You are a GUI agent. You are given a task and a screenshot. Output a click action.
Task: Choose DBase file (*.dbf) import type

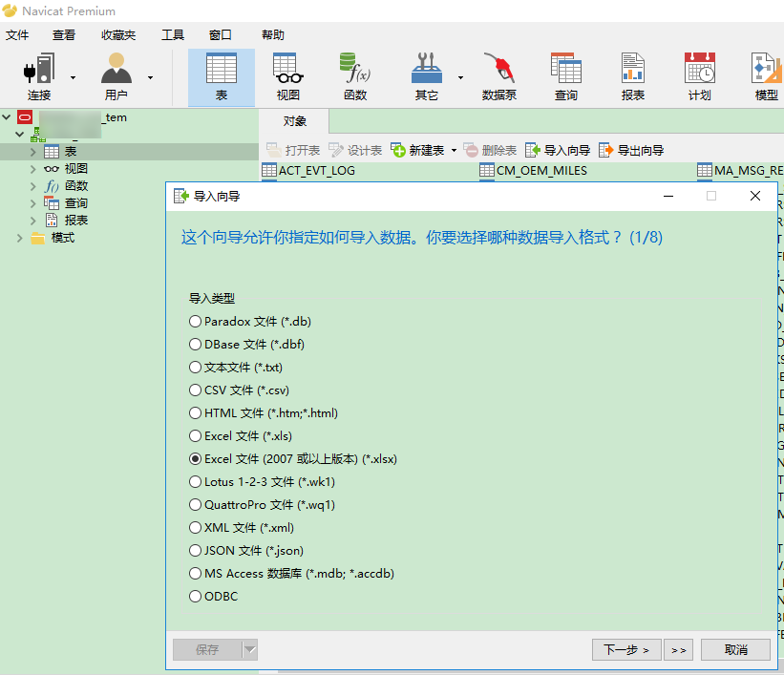tap(246, 345)
